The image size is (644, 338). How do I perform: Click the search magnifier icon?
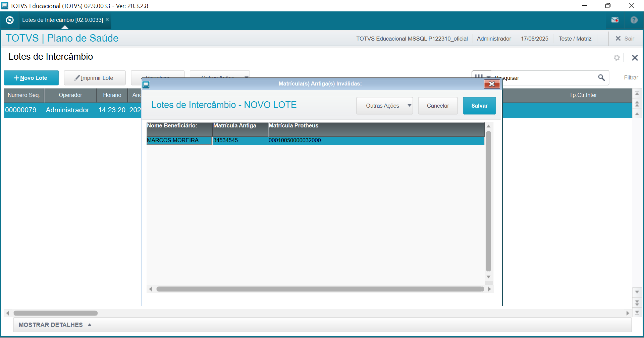pyautogui.click(x=601, y=78)
